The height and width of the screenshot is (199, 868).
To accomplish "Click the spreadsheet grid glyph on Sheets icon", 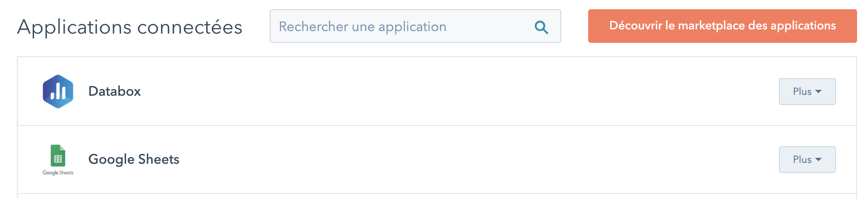I will tap(58, 159).
